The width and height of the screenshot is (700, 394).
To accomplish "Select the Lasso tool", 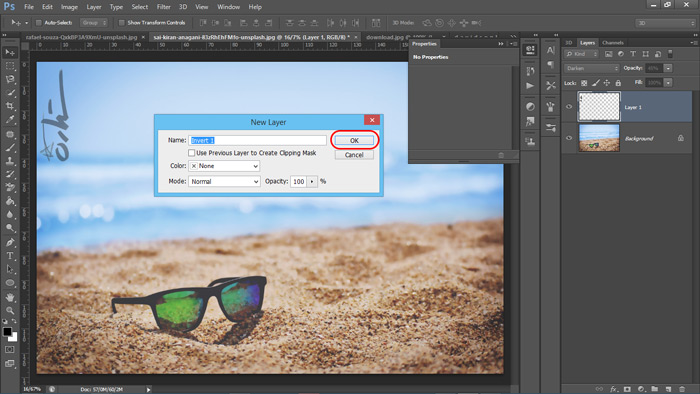I will [x=10, y=79].
